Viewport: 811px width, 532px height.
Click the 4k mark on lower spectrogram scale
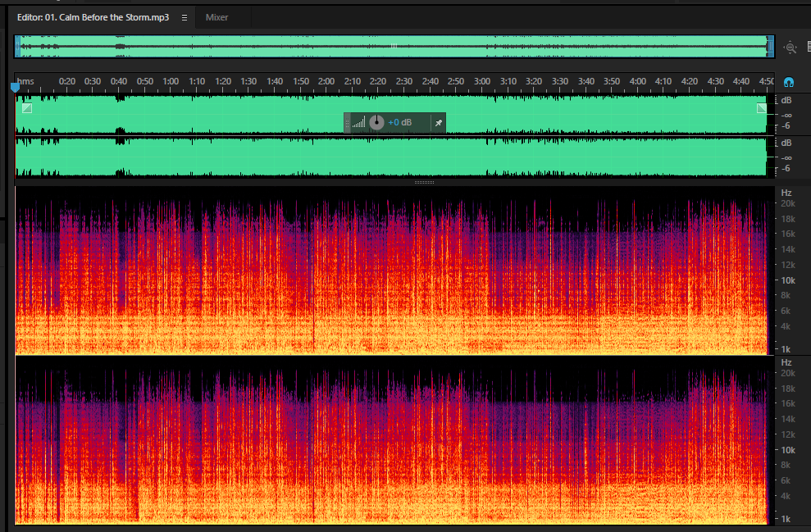(x=786, y=496)
